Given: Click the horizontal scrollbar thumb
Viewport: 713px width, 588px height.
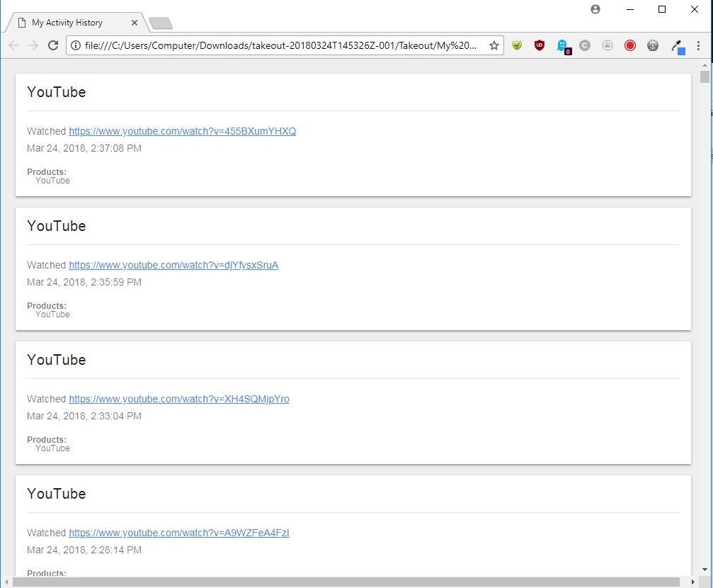Looking at the screenshot, I should 346,582.
